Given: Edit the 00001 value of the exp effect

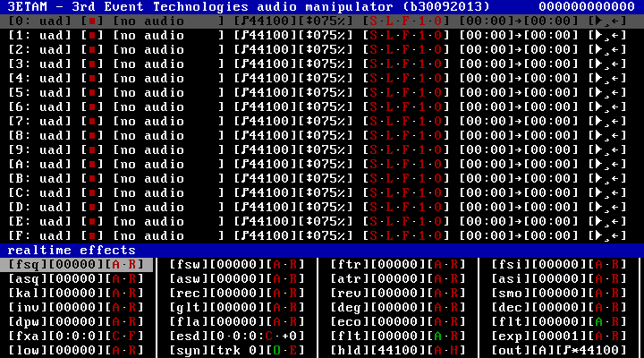Looking at the screenshot, I should (x=559, y=337).
